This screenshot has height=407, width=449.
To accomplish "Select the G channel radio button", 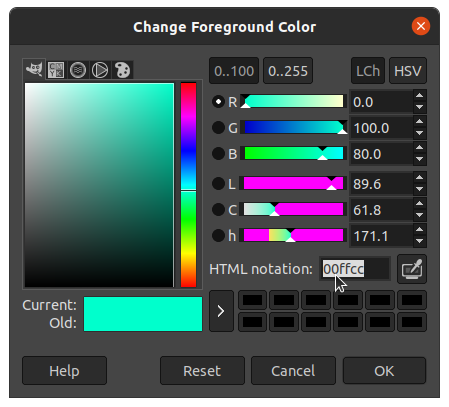I will [x=218, y=128].
